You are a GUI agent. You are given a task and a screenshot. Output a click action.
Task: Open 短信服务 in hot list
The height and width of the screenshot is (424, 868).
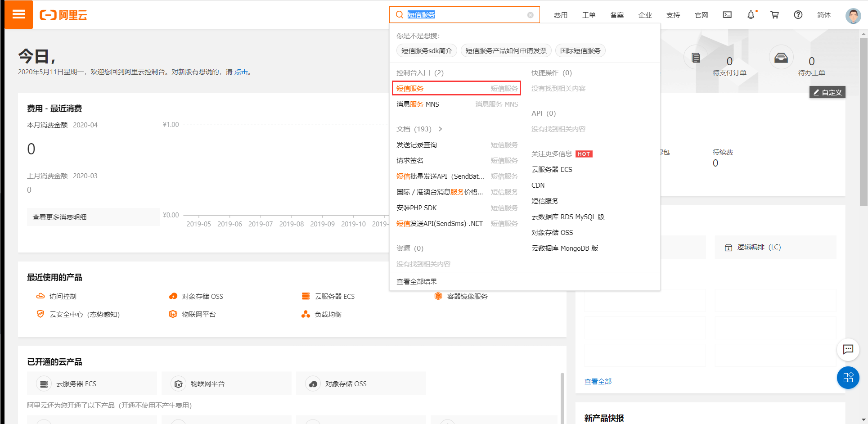(545, 201)
